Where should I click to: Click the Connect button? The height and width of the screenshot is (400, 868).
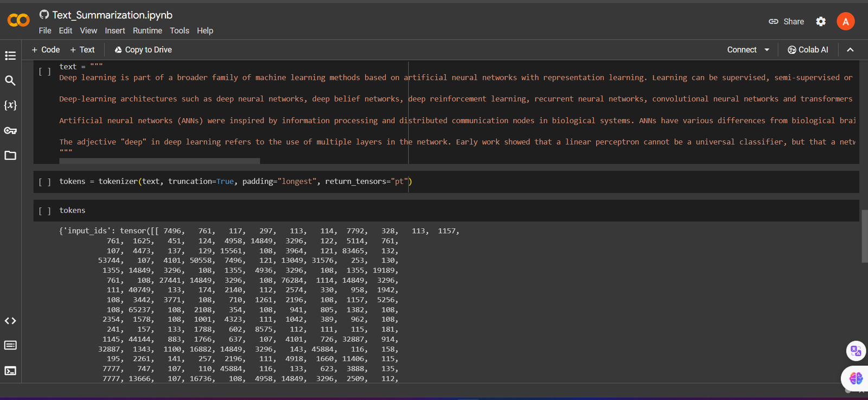coord(742,49)
